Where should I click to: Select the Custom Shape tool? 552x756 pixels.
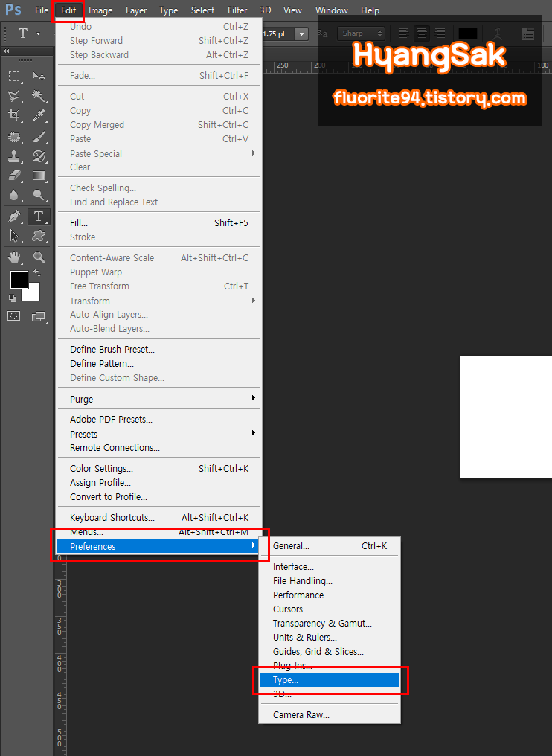click(x=39, y=236)
